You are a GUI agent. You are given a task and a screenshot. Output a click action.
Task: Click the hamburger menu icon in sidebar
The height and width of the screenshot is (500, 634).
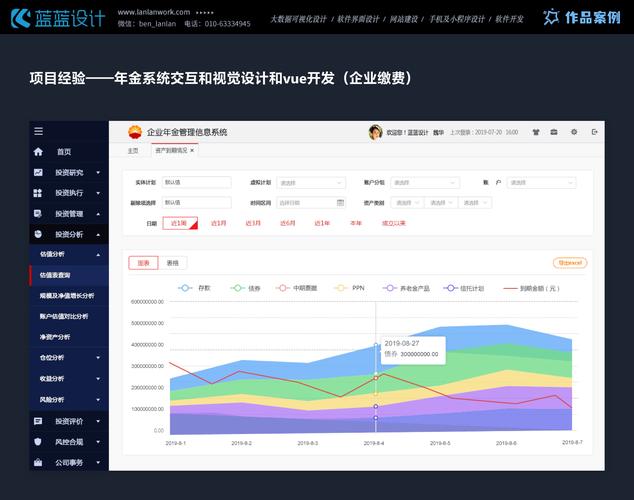pos(38,131)
